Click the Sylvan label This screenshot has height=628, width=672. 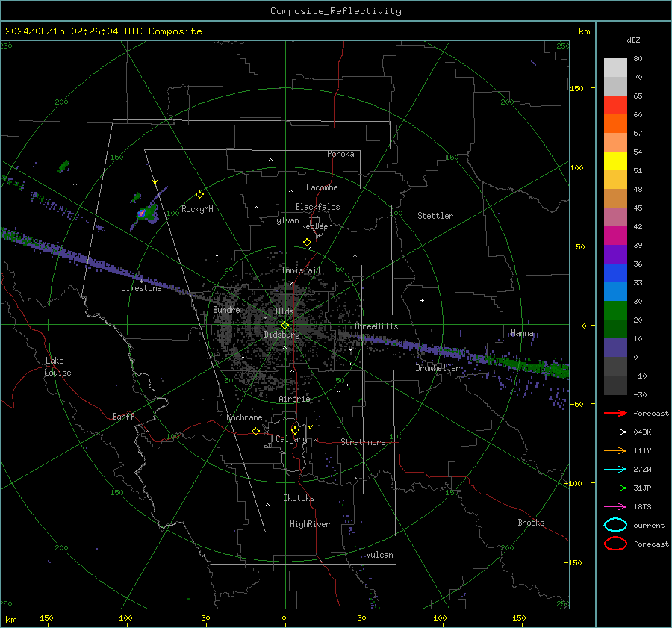[285, 220]
